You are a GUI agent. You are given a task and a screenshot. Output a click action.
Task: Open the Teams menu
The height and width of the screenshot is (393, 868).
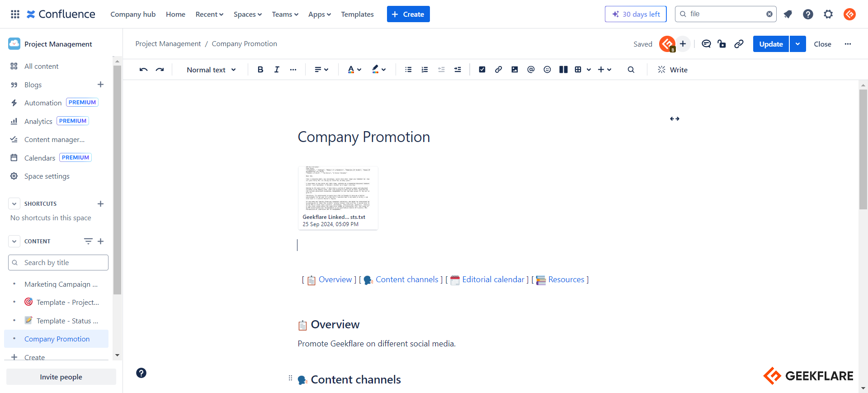tap(285, 14)
